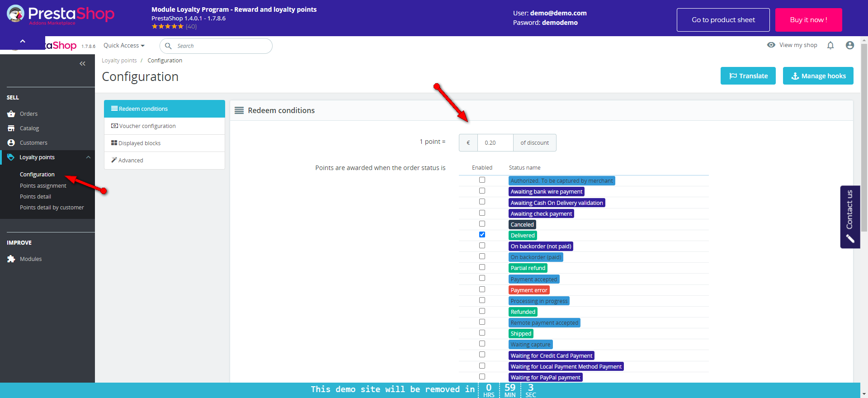The height and width of the screenshot is (398, 868).
Task: Click the Catalog store icon
Action: click(11, 128)
